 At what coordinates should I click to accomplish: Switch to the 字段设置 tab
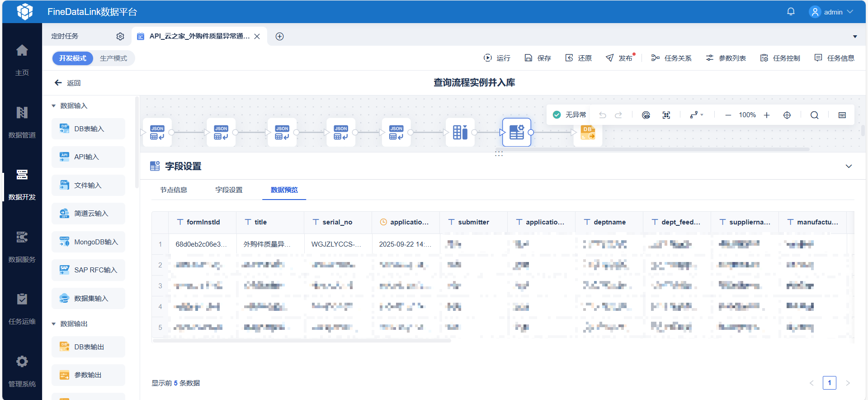[229, 190]
